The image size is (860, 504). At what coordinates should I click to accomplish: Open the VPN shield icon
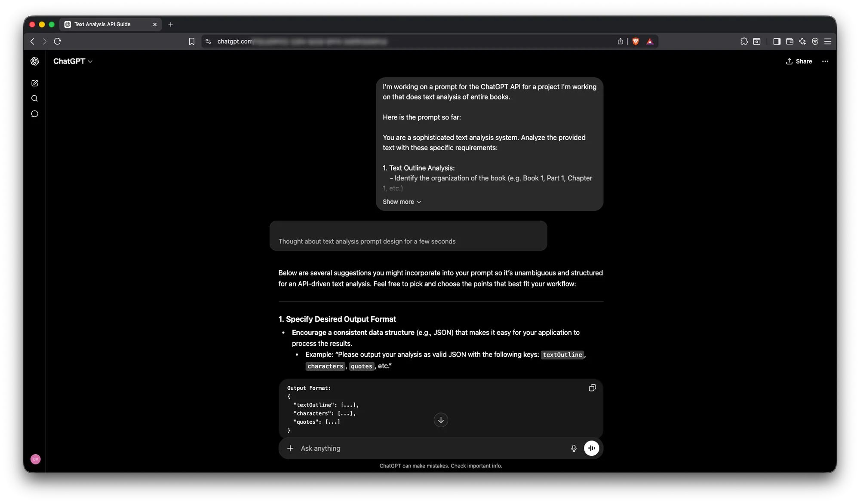[x=815, y=41]
